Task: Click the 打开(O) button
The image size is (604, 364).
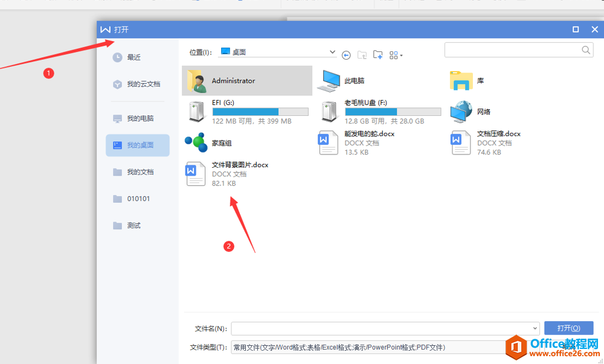Action: coord(568,328)
